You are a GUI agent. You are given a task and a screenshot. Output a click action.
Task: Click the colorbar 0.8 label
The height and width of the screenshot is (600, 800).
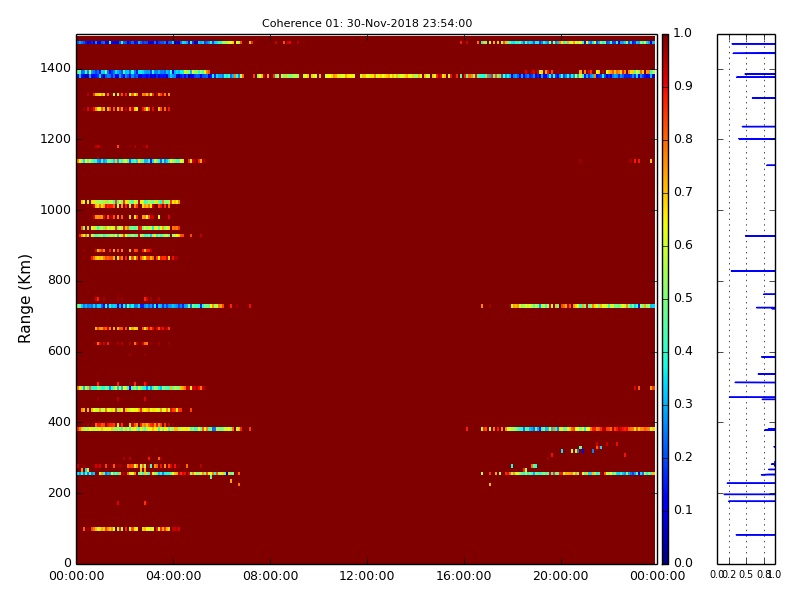tap(683, 139)
